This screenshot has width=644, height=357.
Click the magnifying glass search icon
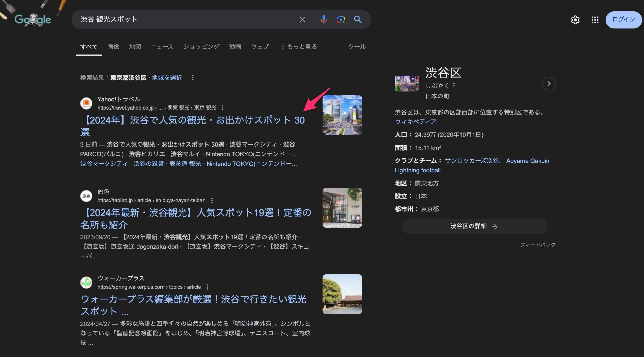click(x=358, y=19)
